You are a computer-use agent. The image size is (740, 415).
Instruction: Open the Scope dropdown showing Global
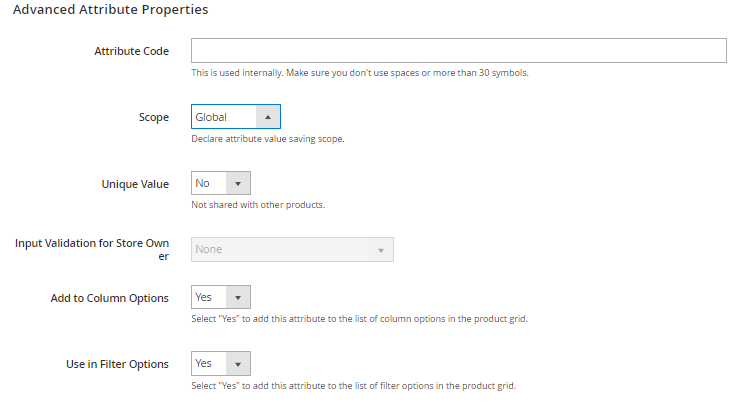pos(224,117)
